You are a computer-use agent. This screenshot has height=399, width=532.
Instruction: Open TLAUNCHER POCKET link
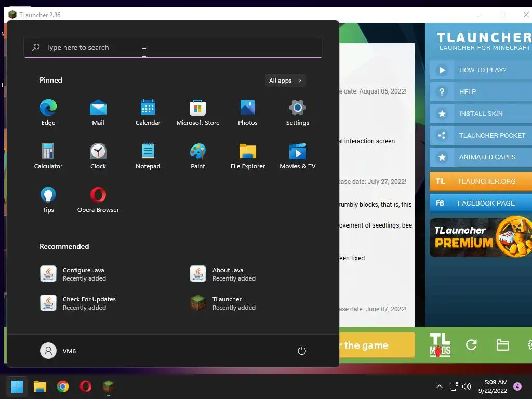481,136
